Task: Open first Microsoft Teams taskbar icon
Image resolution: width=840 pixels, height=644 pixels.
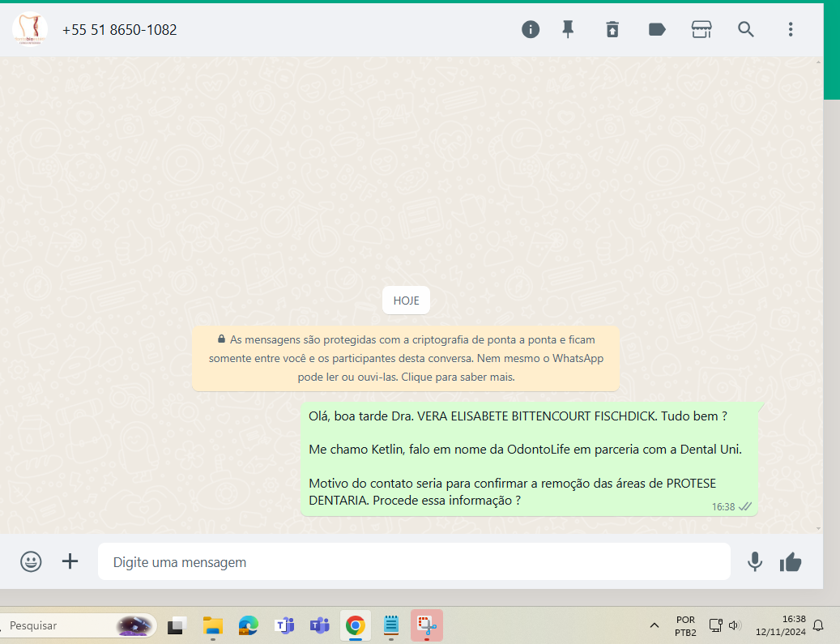Action: coord(284,625)
